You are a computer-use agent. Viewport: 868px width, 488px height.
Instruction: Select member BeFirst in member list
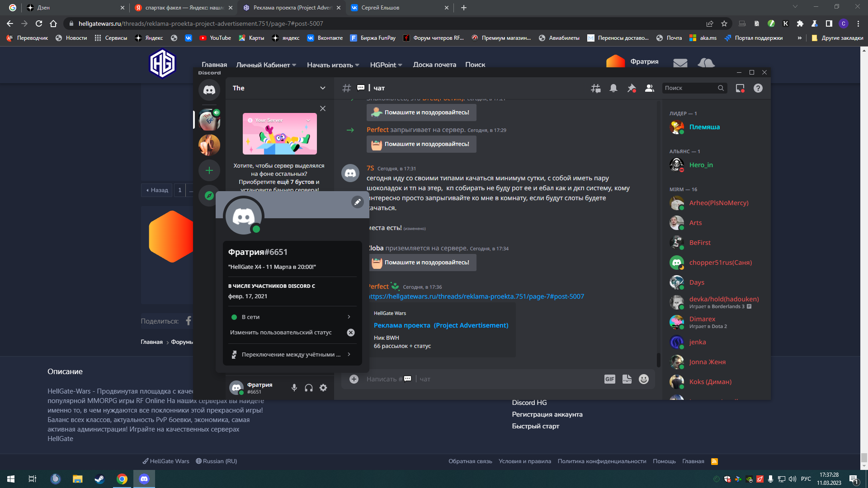[x=717, y=243]
